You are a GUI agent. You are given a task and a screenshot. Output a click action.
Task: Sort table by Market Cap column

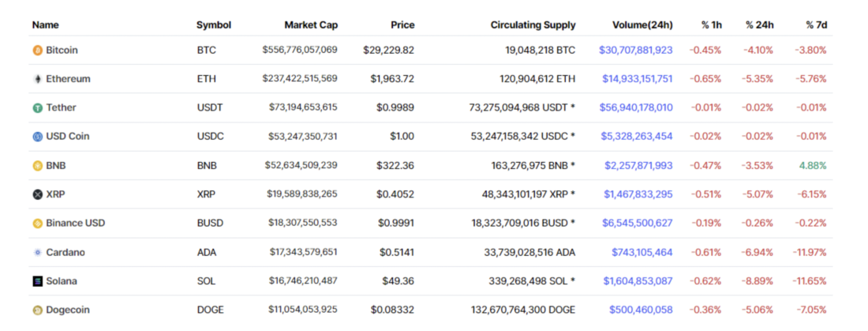[x=311, y=25]
